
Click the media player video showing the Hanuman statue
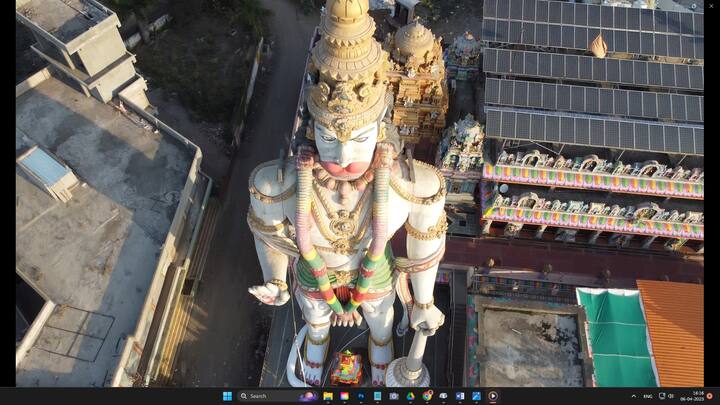click(360, 193)
